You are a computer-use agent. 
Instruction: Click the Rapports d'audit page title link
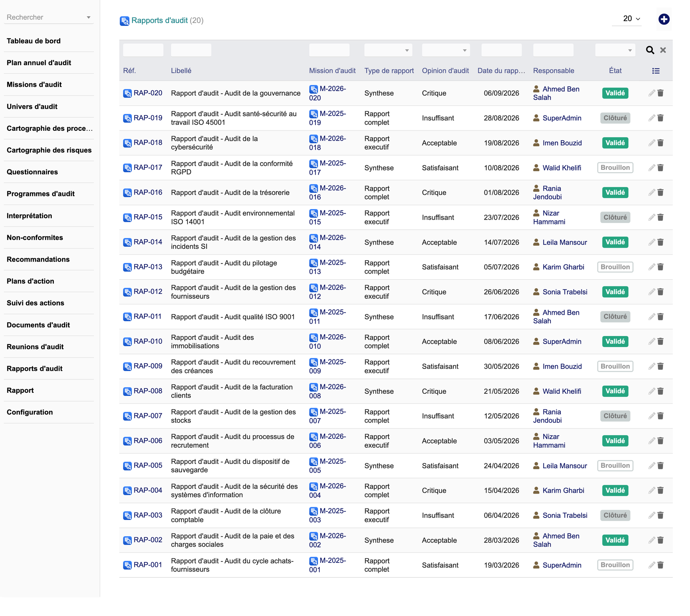coord(160,21)
